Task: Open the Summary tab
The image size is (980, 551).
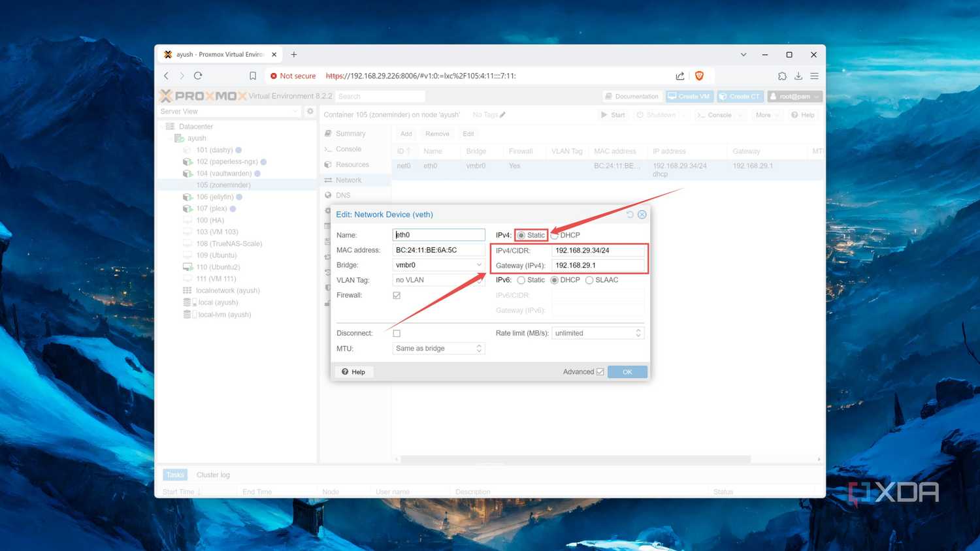Action: (x=350, y=133)
